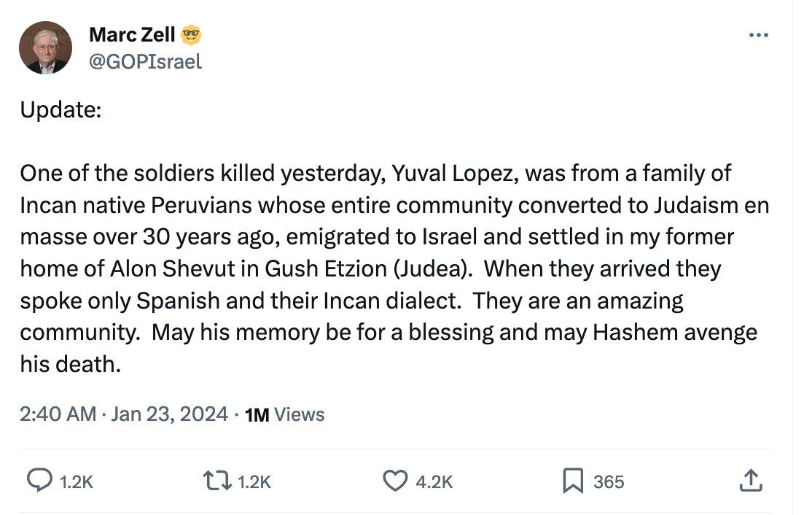812x515 pixels.
Task: Click the Jan 23, 2024 date
Action: pyautogui.click(x=169, y=414)
